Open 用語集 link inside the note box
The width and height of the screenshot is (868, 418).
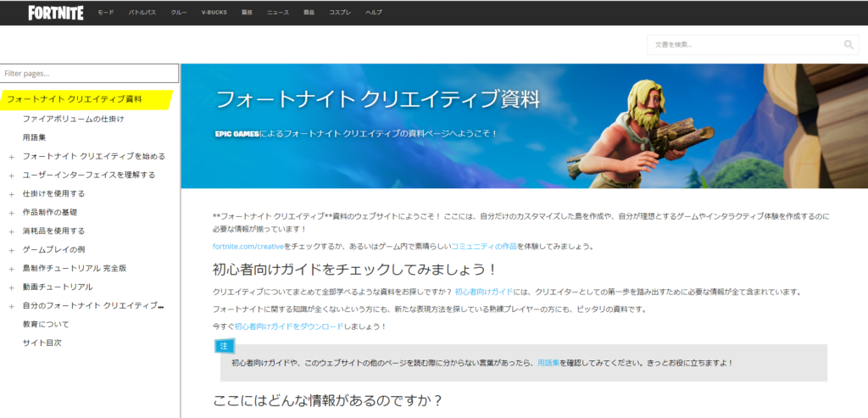coord(548,363)
